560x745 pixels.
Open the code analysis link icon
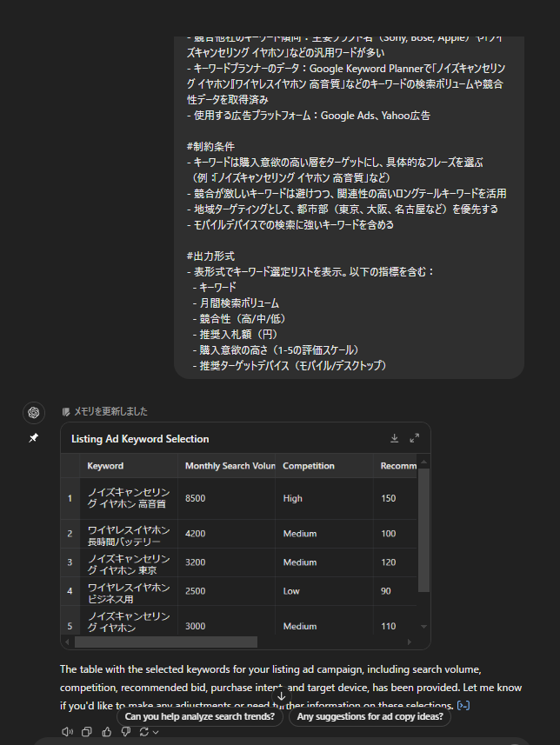[x=463, y=706]
